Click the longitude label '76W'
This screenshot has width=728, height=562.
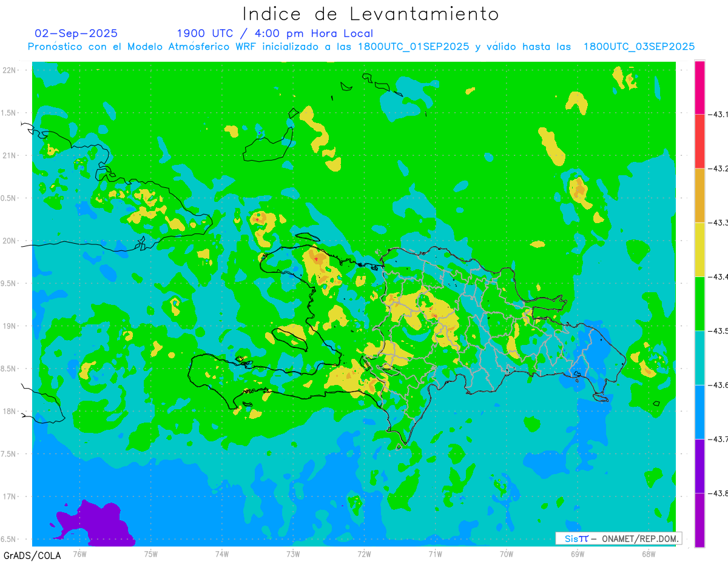(79, 554)
